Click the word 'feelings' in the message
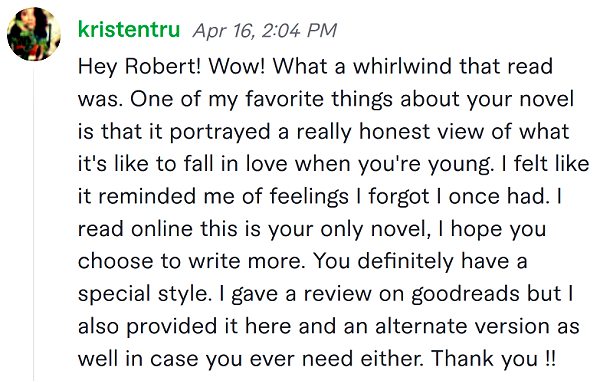This screenshot has height=382, width=600. (x=309, y=197)
